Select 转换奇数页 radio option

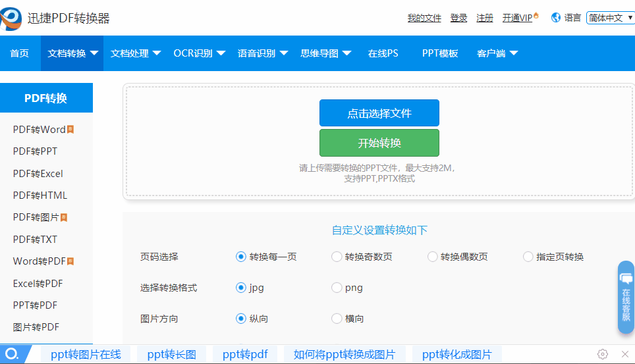[337, 257]
